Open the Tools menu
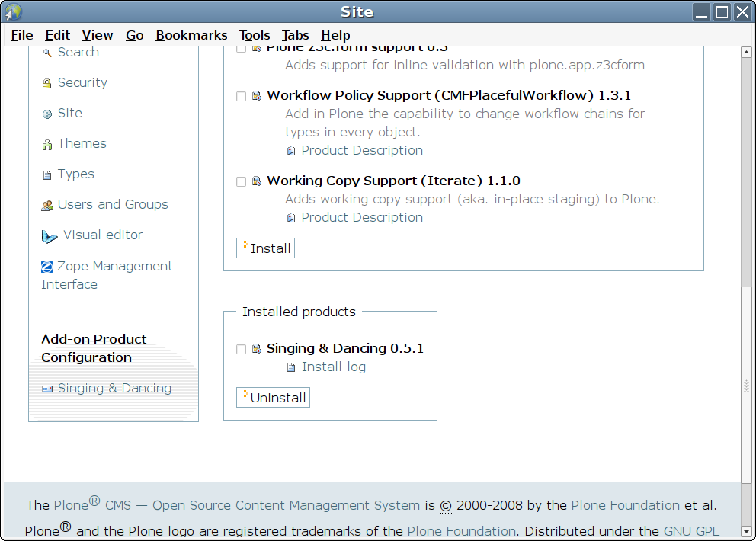The width and height of the screenshot is (756, 541). coord(255,35)
